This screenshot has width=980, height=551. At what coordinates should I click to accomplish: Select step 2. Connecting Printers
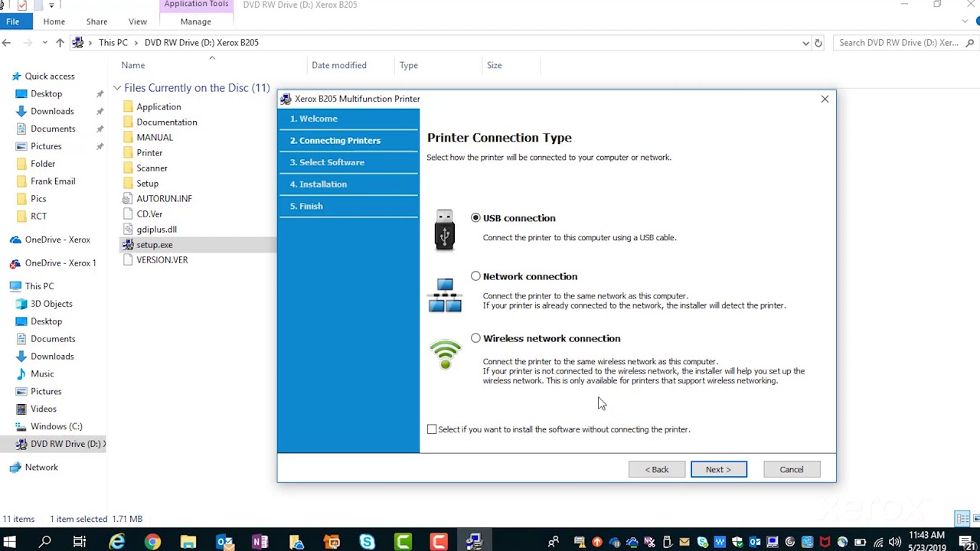point(335,140)
